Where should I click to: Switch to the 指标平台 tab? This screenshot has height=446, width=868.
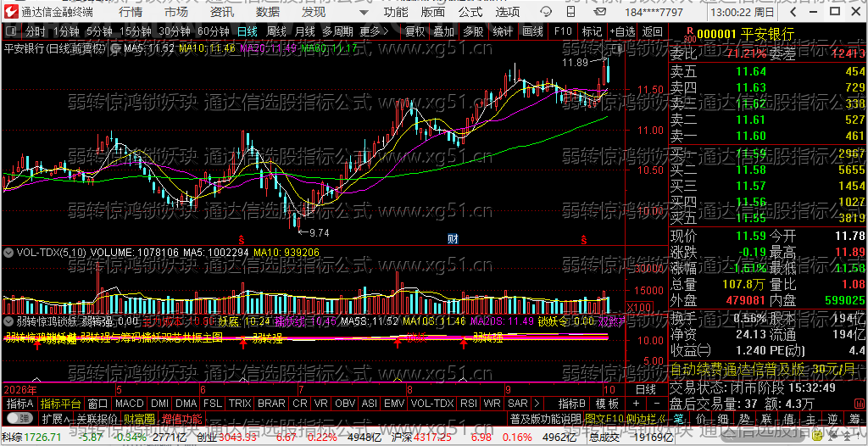click(x=60, y=403)
